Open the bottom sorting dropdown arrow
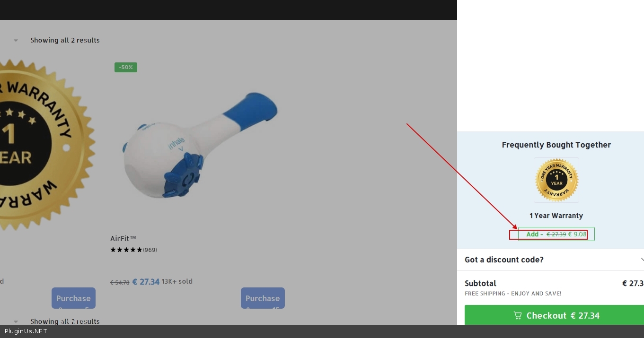This screenshot has width=644, height=338. point(16,321)
